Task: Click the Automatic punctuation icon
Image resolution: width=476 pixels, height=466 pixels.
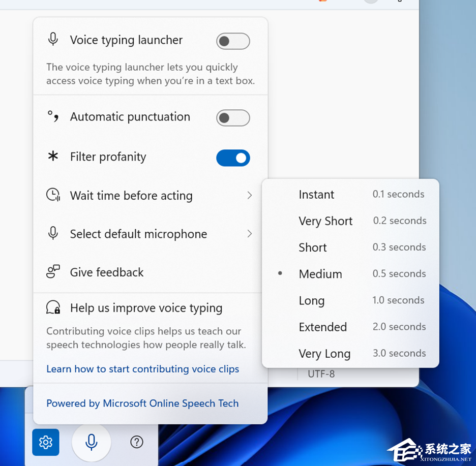Action: (x=53, y=116)
